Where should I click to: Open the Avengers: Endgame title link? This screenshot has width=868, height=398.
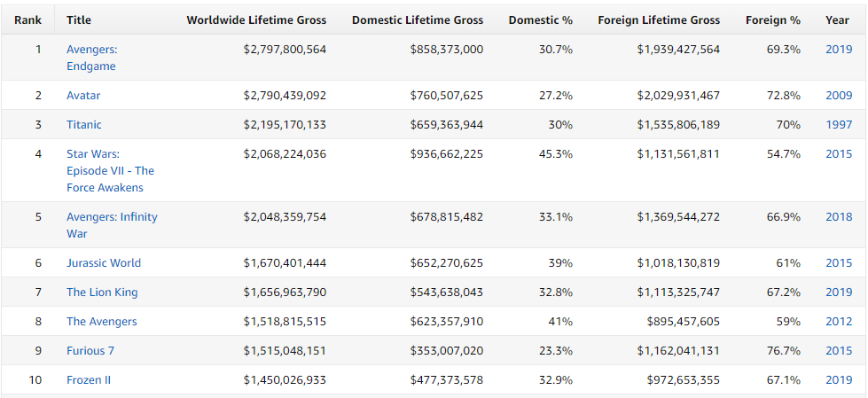click(x=91, y=58)
